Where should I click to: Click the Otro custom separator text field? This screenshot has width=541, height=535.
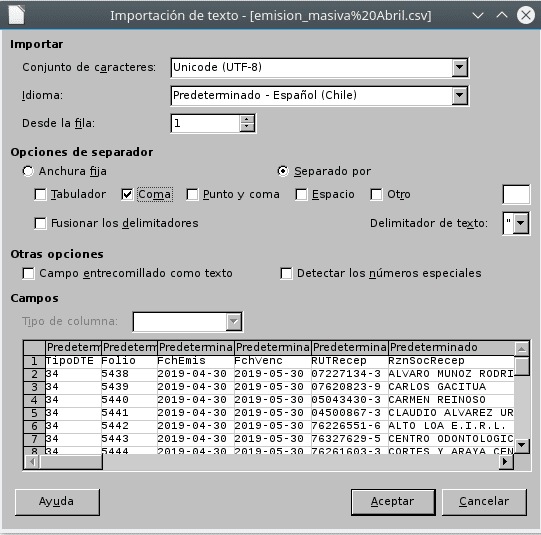click(516, 195)
